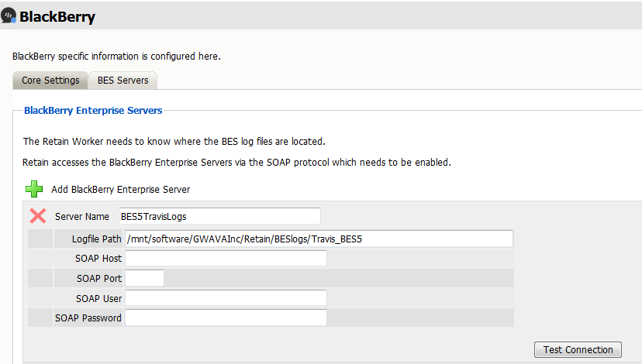This screenshot has height=364, width=642.
Task: Remove server with the red X icon
Action: [x=37, y=216]
